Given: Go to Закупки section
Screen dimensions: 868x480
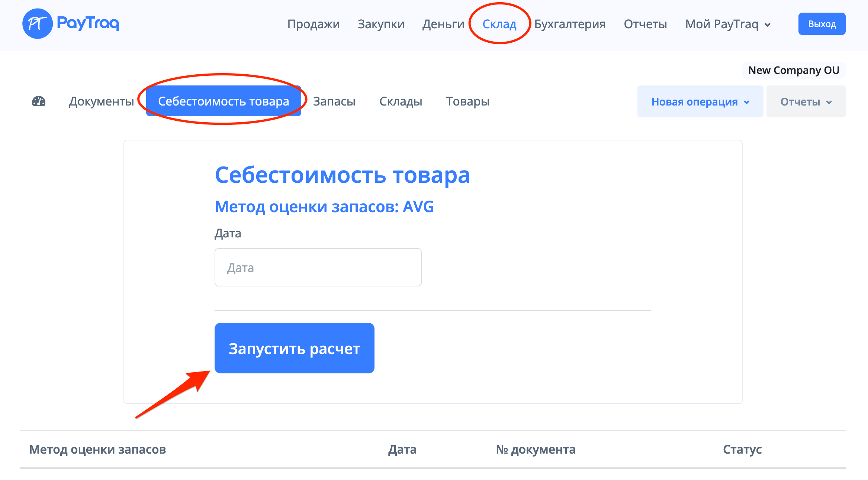Looking at the screenshot, I should tap(381, 24).
